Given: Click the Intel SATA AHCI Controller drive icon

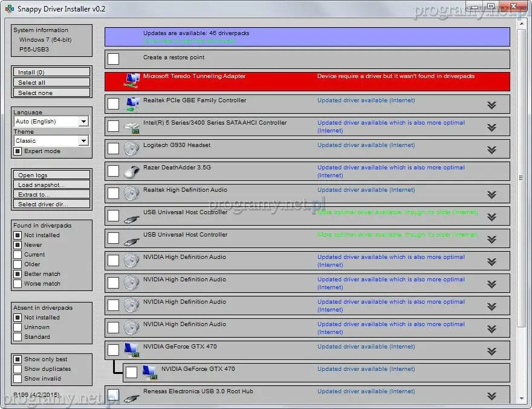Looking at the screenshot, I should click(x=132, y=126).
